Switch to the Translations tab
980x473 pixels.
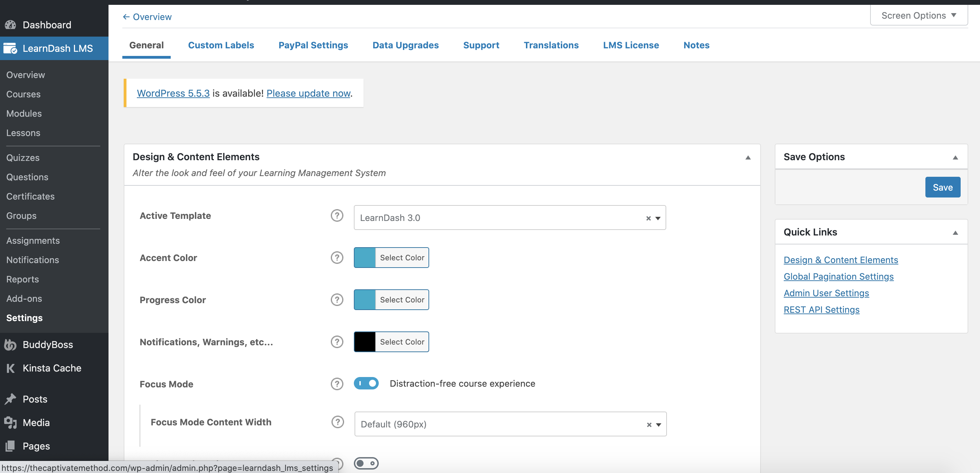(551, 45)
